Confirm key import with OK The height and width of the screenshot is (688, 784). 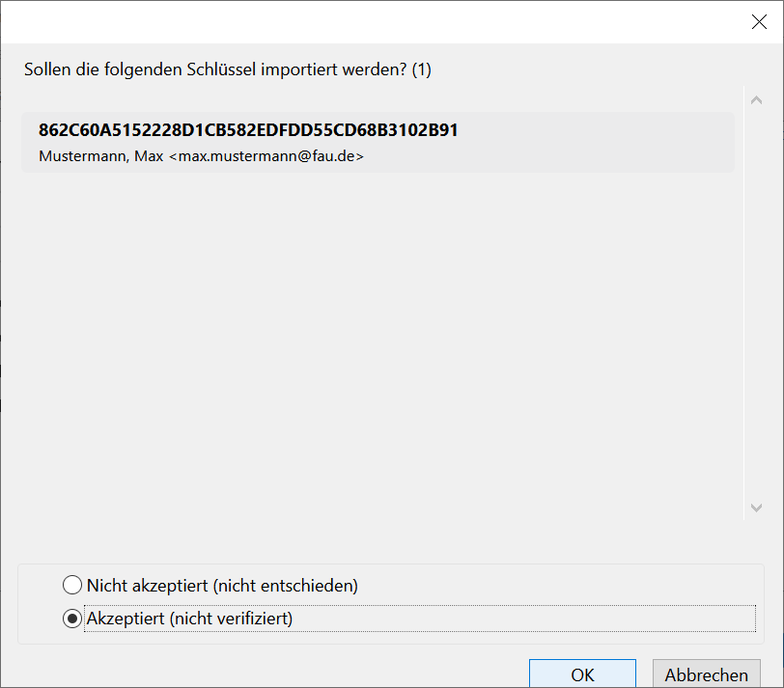coord(582,674)
